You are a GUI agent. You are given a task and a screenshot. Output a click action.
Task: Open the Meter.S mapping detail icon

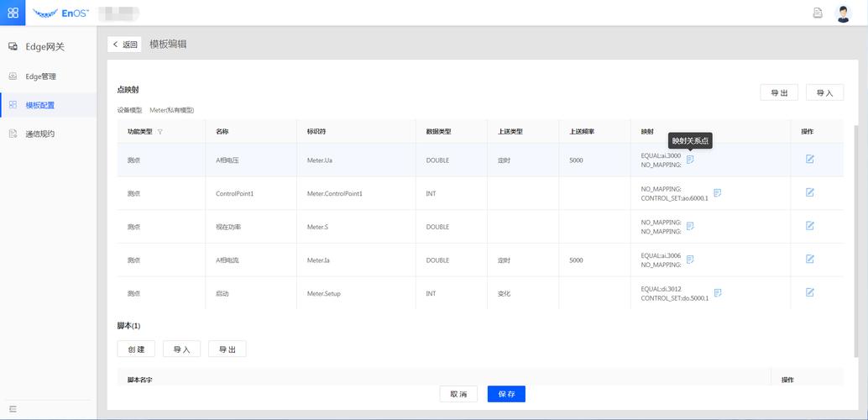[x=690, y=226]
